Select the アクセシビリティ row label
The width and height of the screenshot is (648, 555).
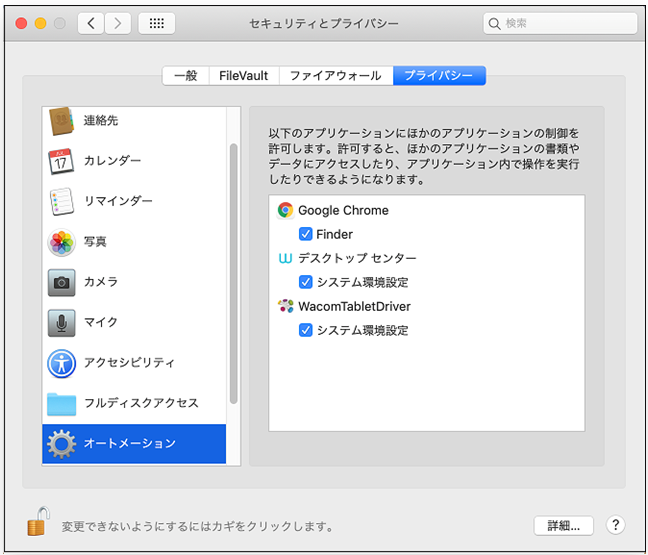tap(129, 362)
